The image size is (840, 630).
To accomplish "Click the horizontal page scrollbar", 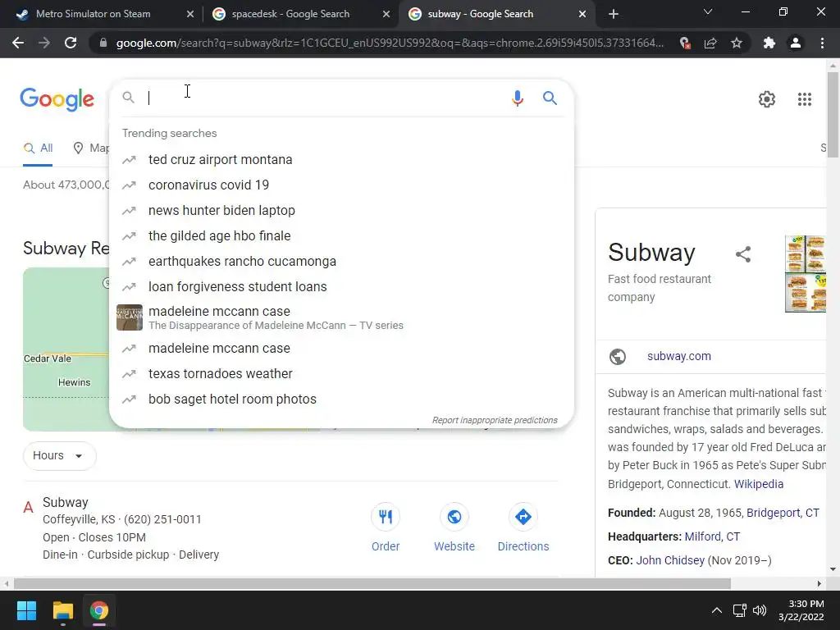I will pyautogui.click(x=372, y=583).
